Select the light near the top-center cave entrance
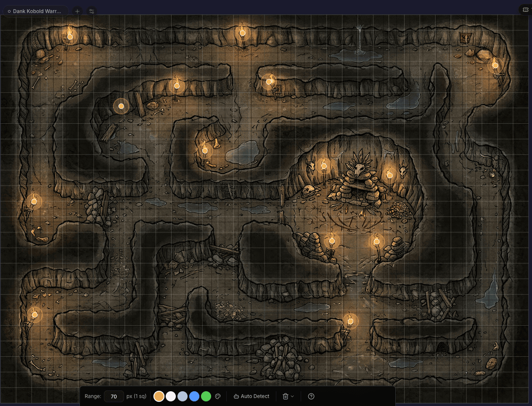The width and height of the screenshot is (532, 406). (242, 32)
